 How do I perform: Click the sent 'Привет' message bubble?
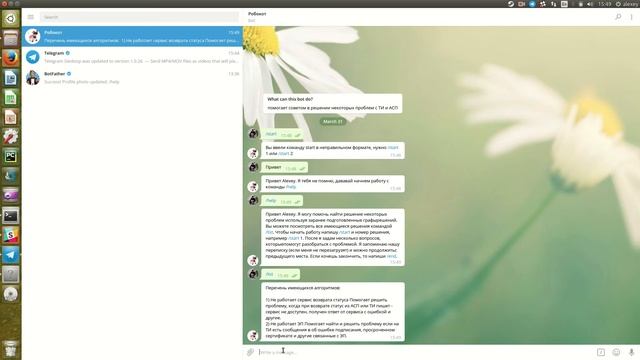[x=284, y=167]
